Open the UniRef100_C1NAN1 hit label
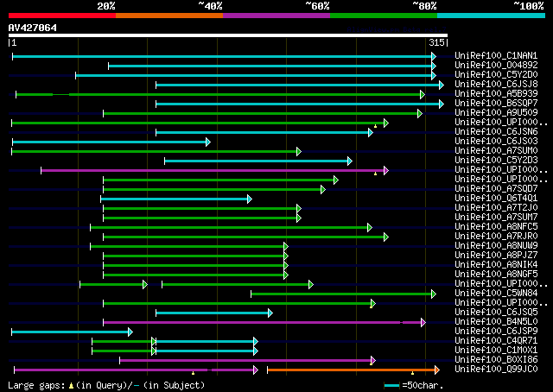 [496, 56]
